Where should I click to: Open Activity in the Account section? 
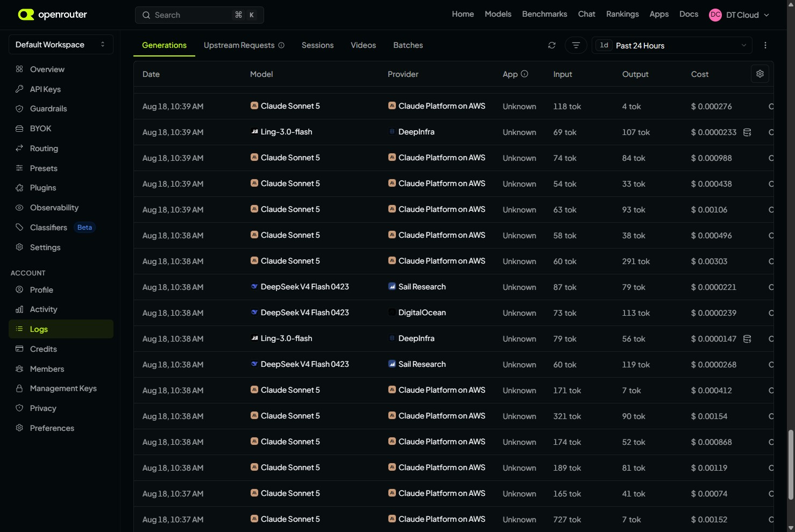pyautogui.click(x=61, y=309)
